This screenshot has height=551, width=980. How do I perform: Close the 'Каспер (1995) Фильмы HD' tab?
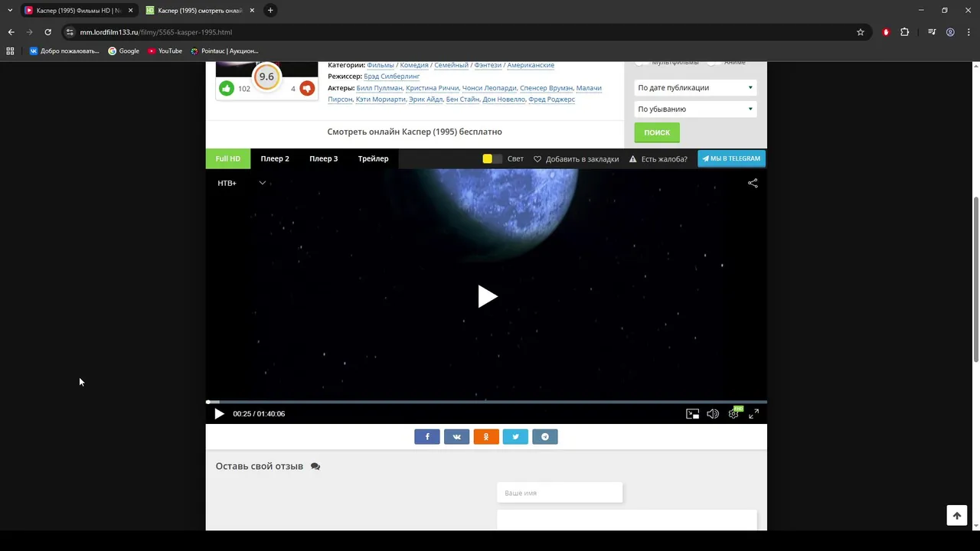131,11
